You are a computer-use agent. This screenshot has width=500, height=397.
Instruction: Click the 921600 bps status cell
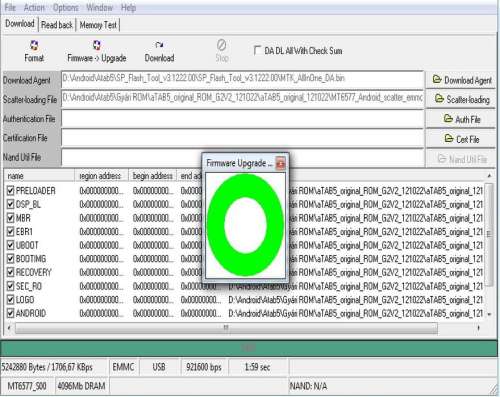tap(204, 367)
